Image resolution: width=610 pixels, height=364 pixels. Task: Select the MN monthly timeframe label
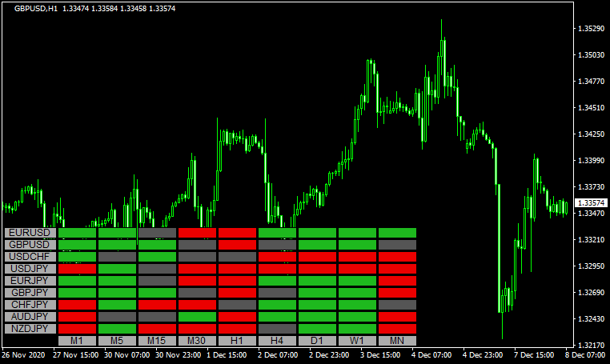[x=397, y=341]
